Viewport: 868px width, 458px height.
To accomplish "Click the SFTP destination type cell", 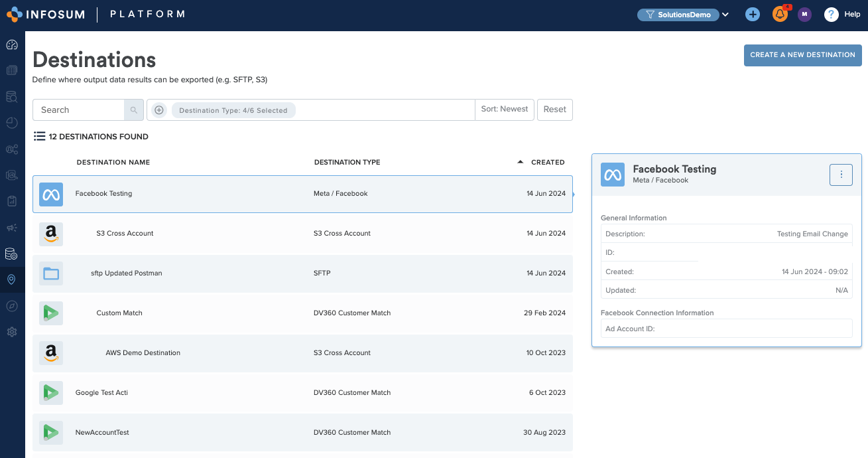I will (x=322, y=273).
